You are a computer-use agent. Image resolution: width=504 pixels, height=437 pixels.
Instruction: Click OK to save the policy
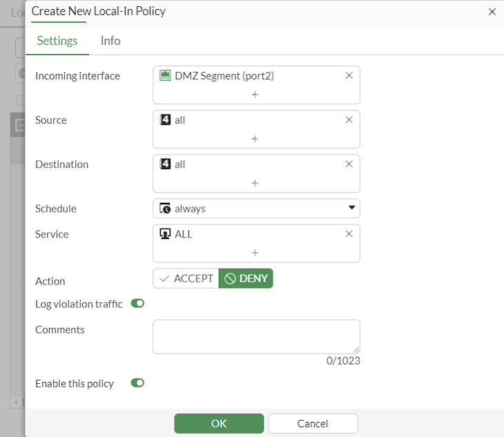coord(219,423)
